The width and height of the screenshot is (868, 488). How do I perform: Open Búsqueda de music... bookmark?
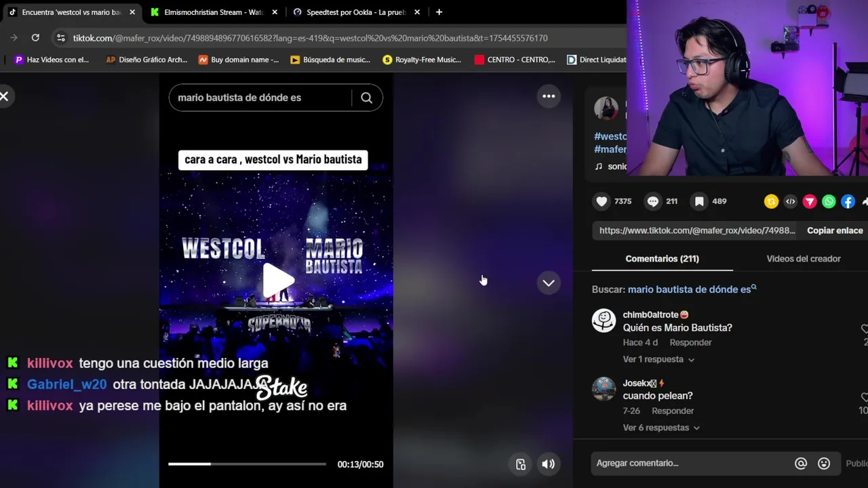coord(330,60)
